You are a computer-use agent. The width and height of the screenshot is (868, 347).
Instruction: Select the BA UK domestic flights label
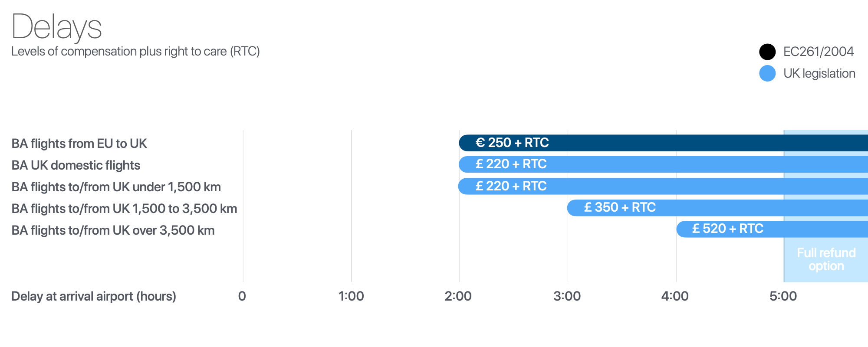76,165
